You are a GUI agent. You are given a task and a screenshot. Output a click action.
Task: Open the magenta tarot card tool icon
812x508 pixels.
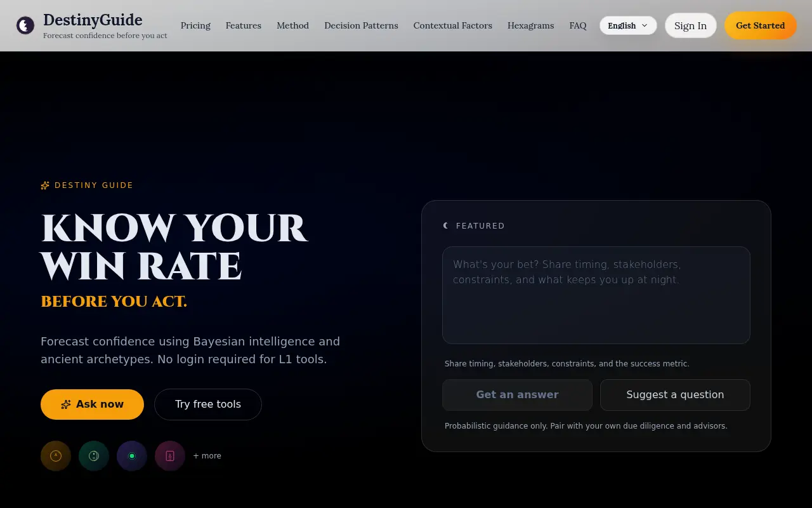tap(170, 456)
